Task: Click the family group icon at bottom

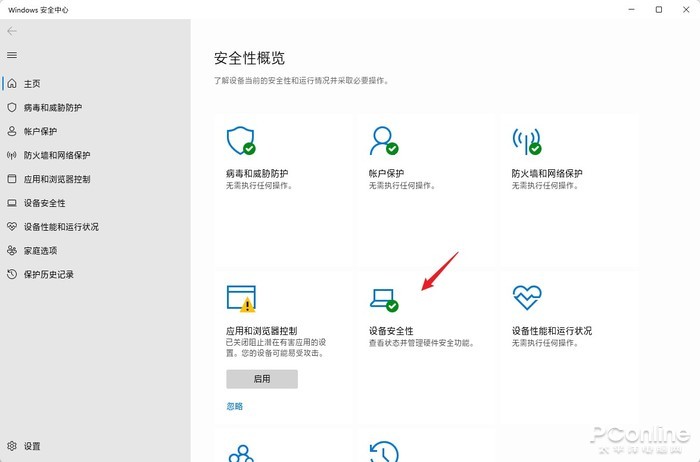Action: coord(241,453)
